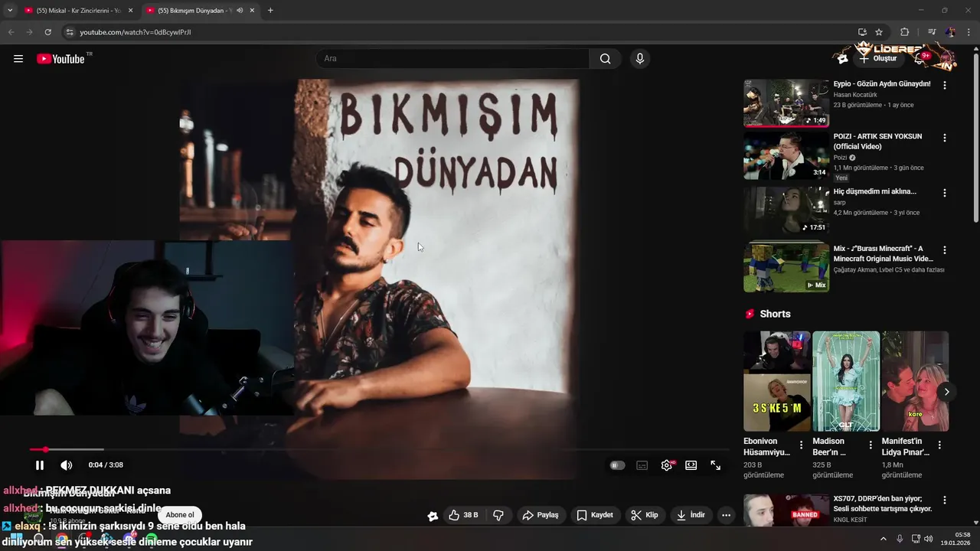The width and height of the screenshot is (980, 551).
Task: Open the Oluştur create button
Action: [x=877, y=59]
